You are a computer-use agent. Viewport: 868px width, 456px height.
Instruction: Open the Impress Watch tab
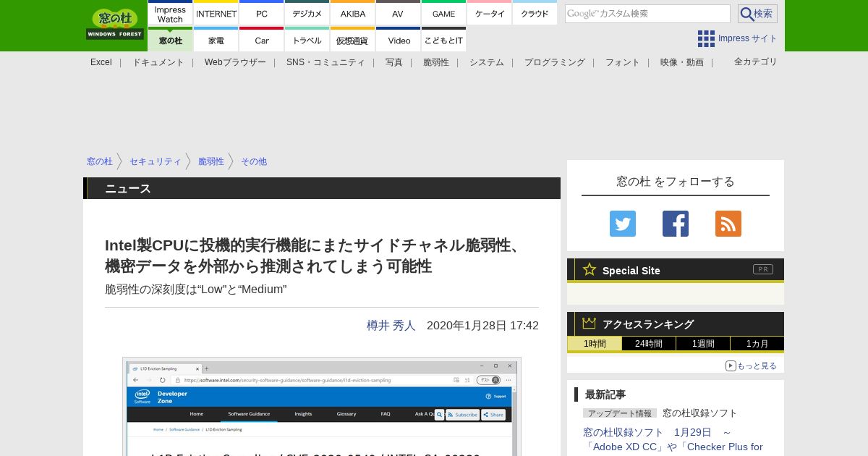[171, 14]
